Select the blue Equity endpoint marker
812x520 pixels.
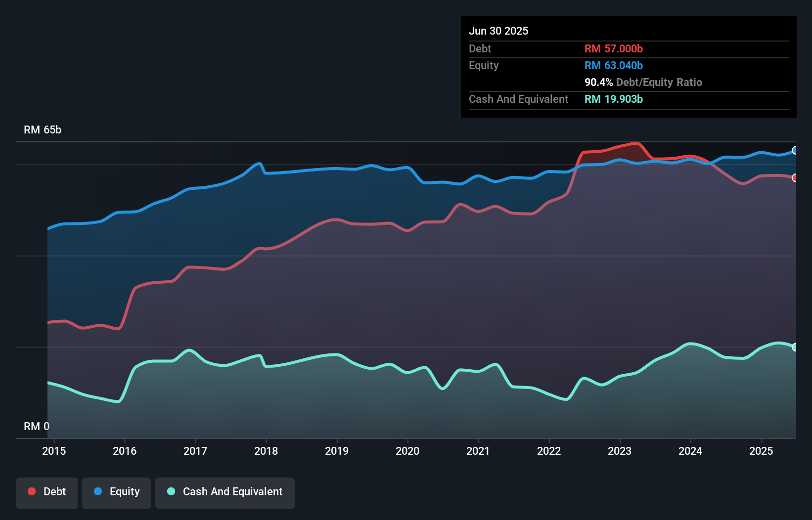pyautogui.click(x=795, y=150)
